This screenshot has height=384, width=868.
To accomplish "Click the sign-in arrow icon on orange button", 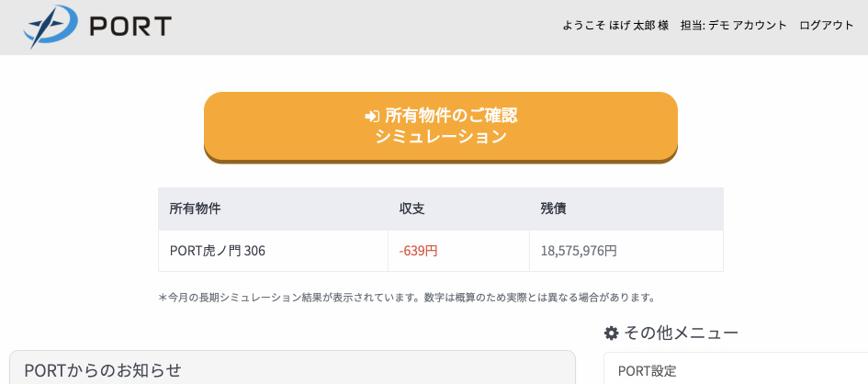I will [x=372, y=116].
